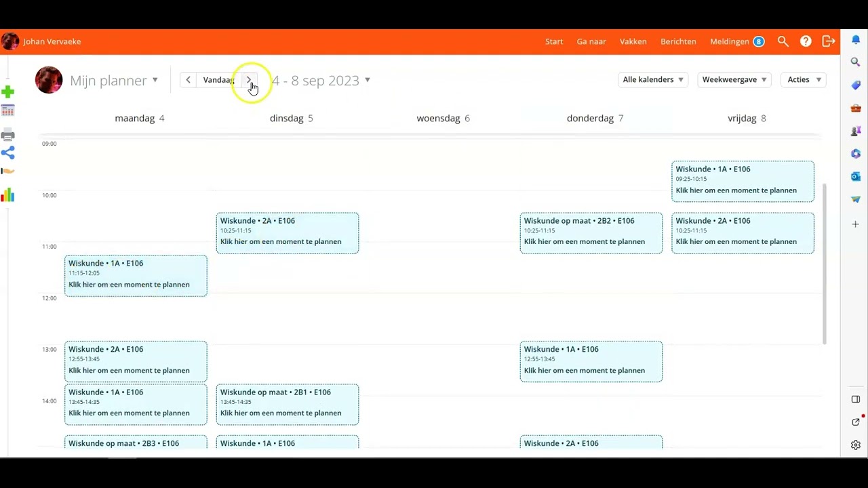This screenshot has height=488, width=868.
Task: Open browser sidebar settings gear
Action: [x=856, y=445]
